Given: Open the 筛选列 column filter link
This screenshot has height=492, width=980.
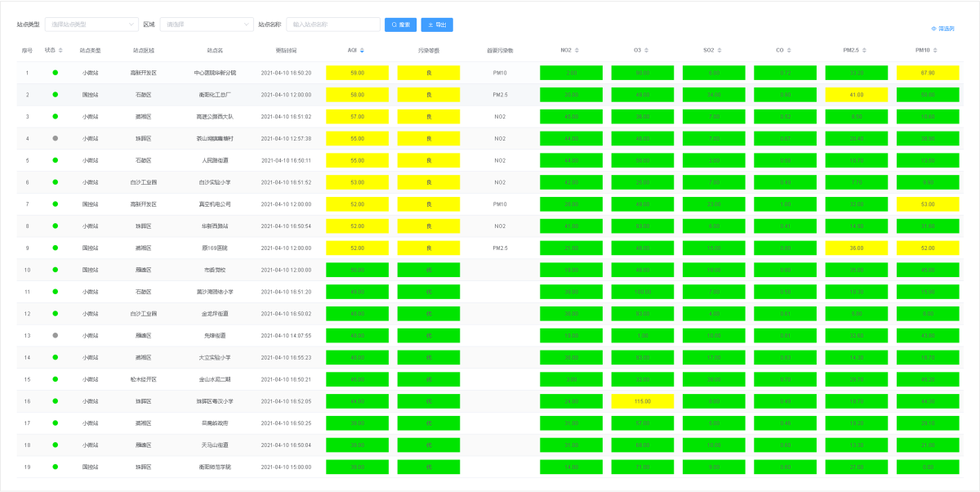Looking at the screenshot, I should pyautogui.click(x=942, y=29).
